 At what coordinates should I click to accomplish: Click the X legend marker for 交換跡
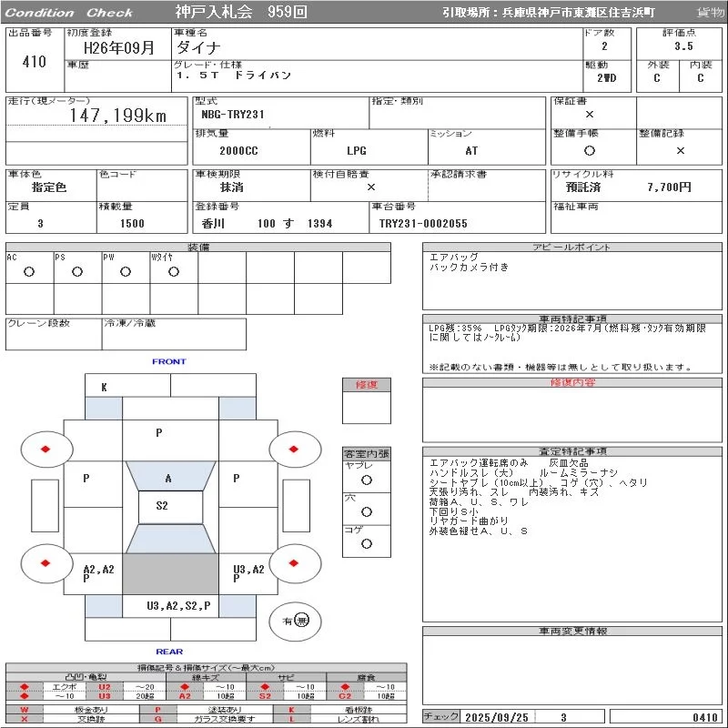click(x=25, y=719)
